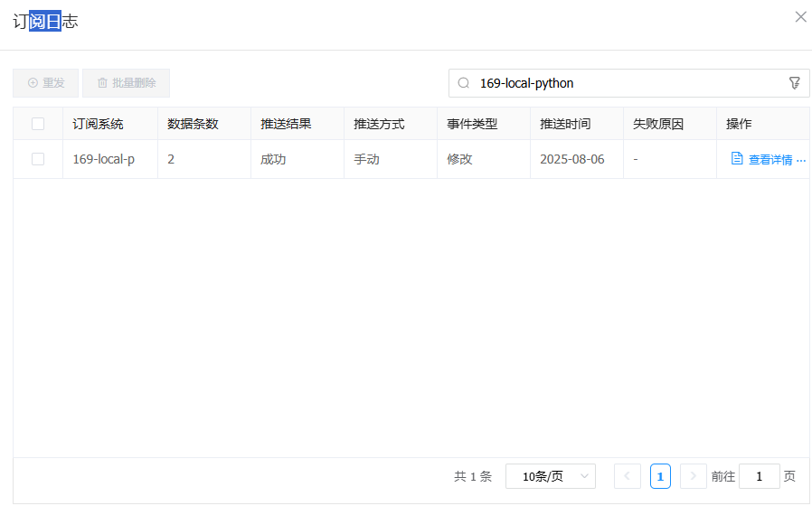
Task: Click the 订阅系统 column header
Action: point(99,124)
